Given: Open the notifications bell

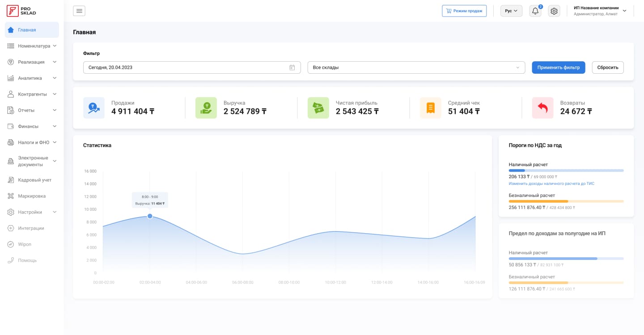Looking at the screenshot, I should tap(535, 11).
